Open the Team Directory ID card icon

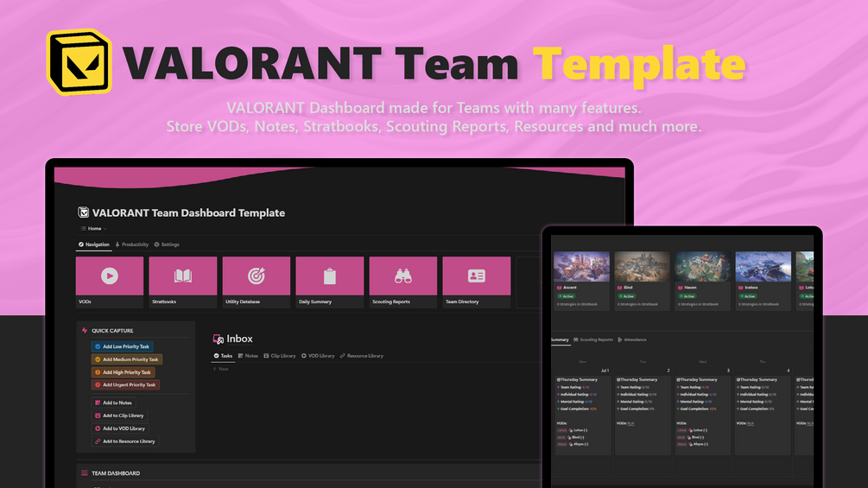coord(477,282)
